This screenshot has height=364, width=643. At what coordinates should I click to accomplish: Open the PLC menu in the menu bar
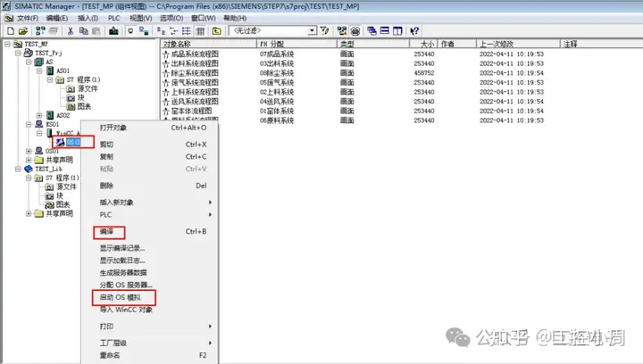coord(113,18)
